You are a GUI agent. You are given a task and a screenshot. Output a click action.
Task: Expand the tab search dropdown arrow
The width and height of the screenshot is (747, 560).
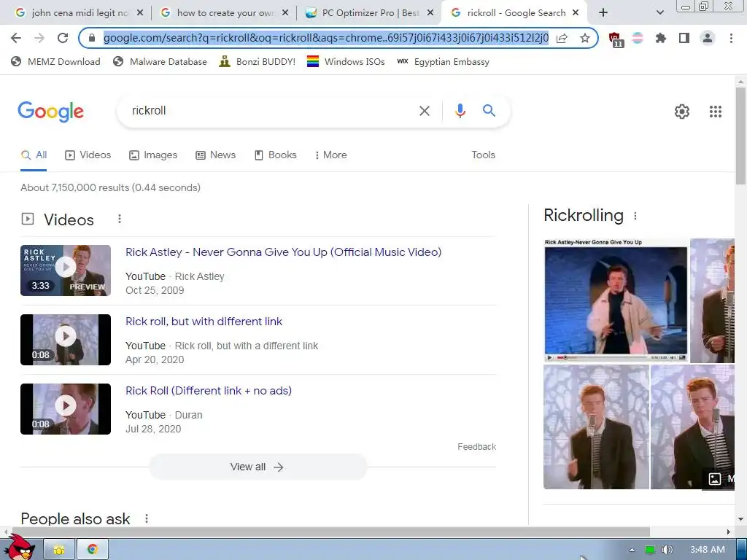click(659, 13)
